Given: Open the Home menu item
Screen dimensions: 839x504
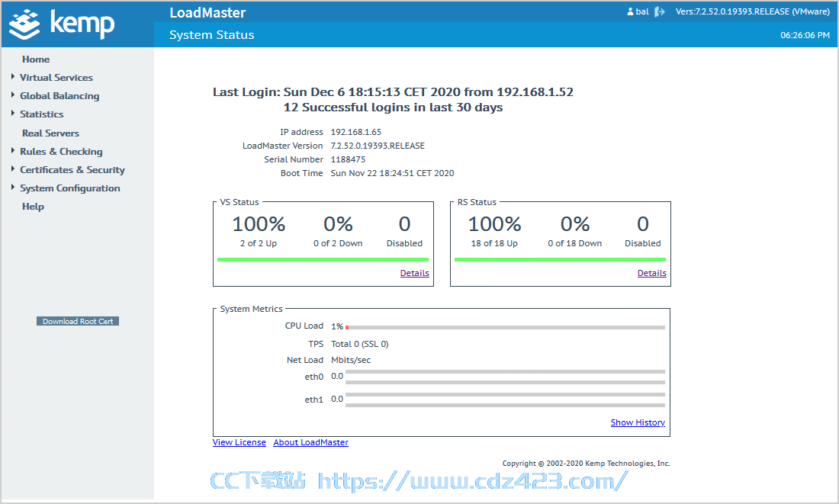Looking at the screenshot, I should [x=36, y=59].
